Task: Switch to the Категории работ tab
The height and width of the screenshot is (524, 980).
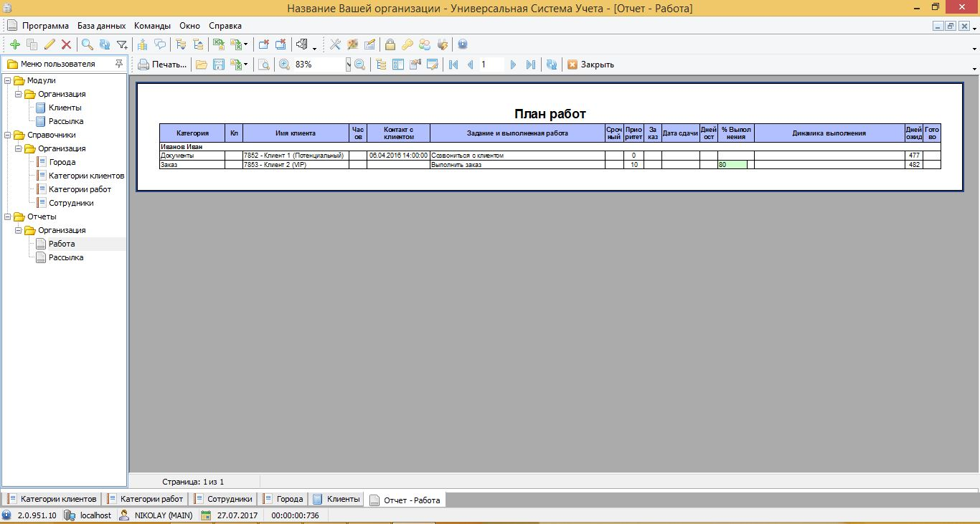Action: (145, 499)
